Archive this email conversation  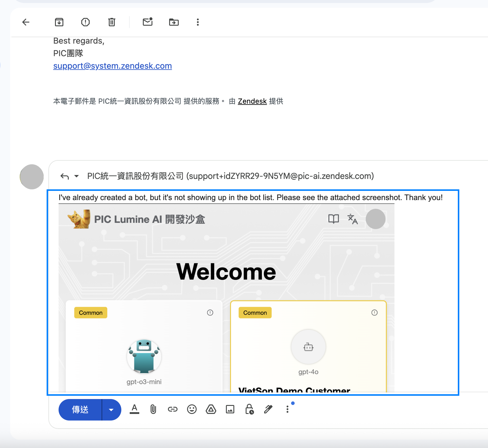59,22
